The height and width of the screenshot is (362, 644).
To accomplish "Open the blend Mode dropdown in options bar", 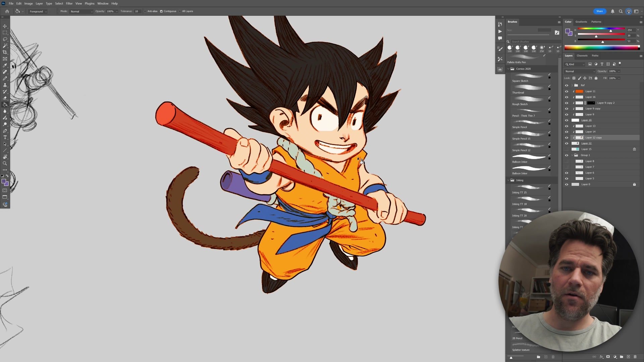I will pyautogui.click(x=81, y=11).
